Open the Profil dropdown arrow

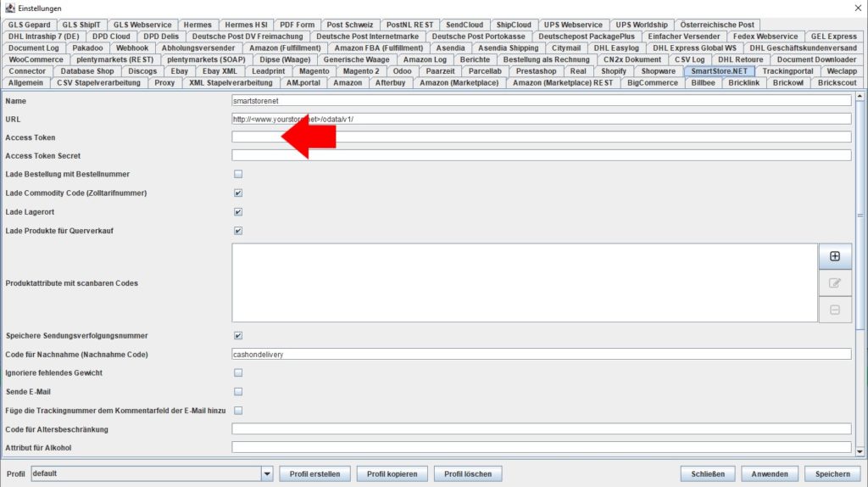(x=267, y=473)
